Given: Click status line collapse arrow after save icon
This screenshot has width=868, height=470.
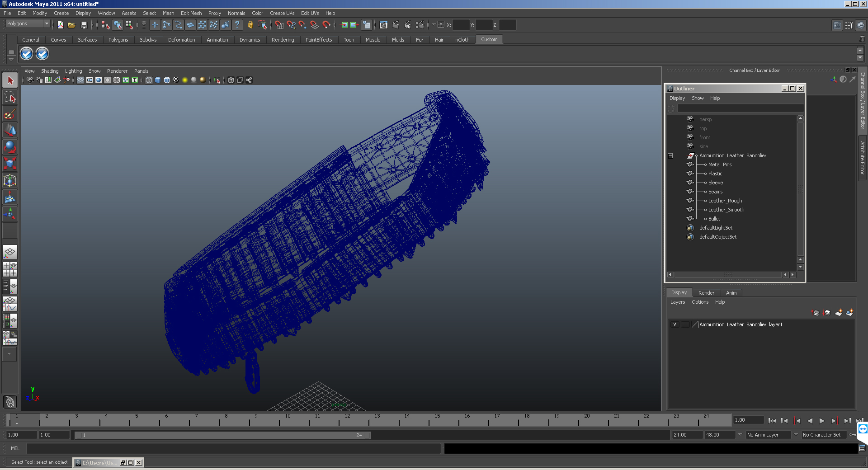Looking at the screenshot, I should [x=92, y=25].
